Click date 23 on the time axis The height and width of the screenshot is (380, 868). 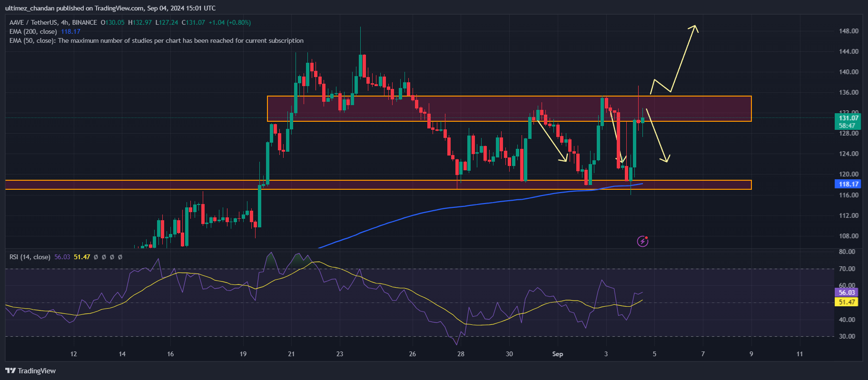(339, 354)
